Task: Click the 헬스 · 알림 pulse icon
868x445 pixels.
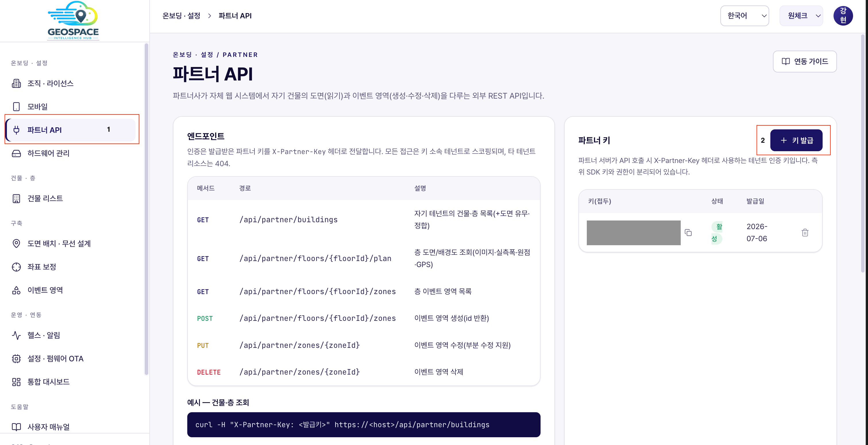Action: 16,335
